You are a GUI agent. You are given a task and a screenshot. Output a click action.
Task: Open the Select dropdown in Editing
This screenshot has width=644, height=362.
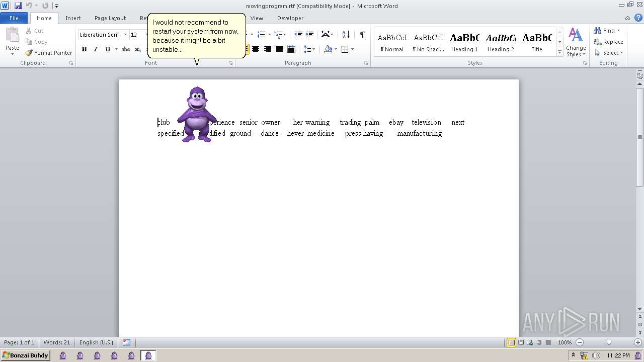click(609, 53)
